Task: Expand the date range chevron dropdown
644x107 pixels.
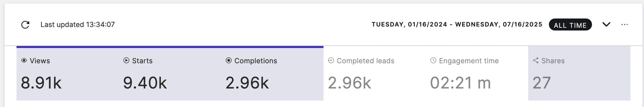Action: (606, 25)
